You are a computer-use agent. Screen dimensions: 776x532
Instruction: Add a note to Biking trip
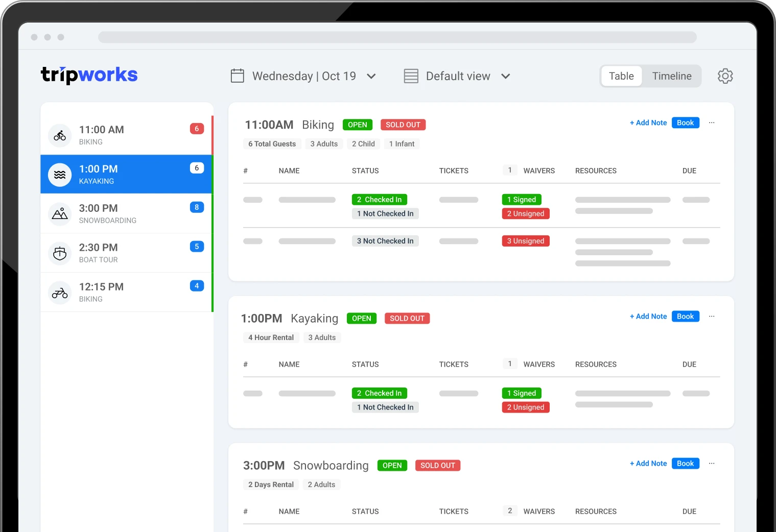(648, 123)
